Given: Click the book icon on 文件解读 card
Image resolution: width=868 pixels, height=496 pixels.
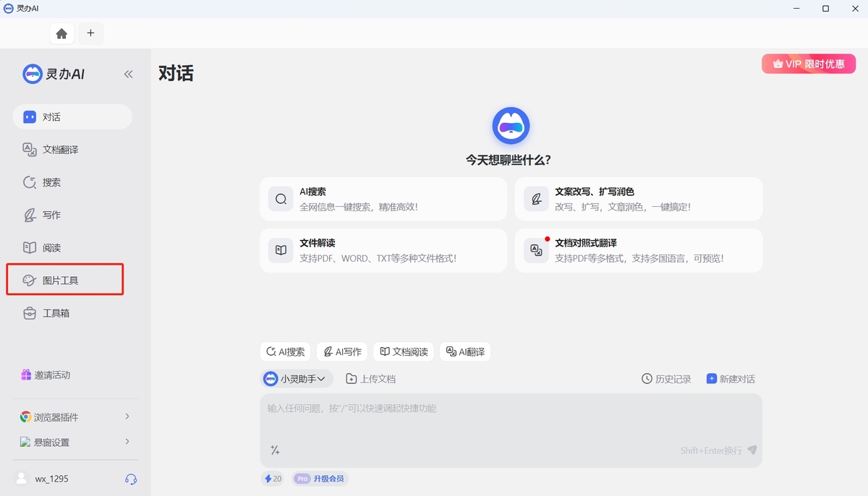Looking at the screenshot, I should [x=281, y=250].
